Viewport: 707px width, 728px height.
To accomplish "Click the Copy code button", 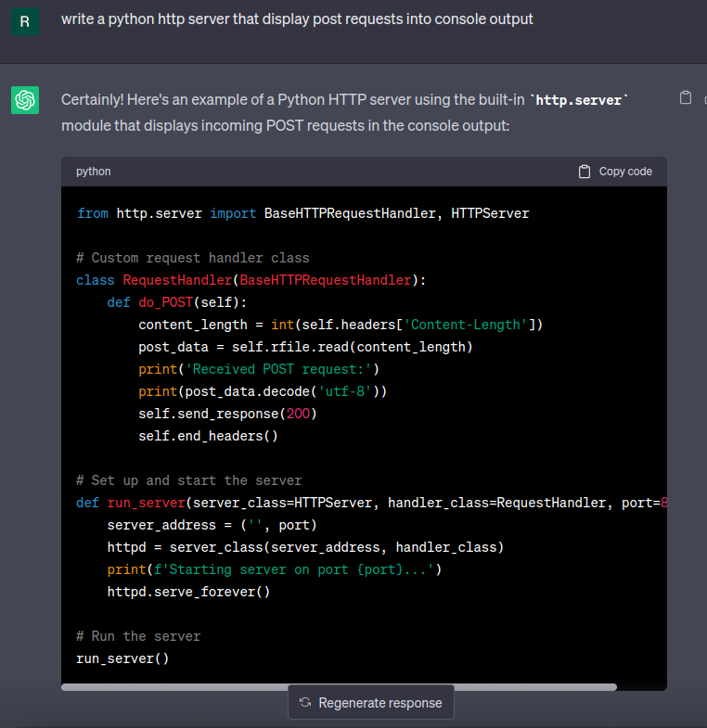I will point(615,172).
